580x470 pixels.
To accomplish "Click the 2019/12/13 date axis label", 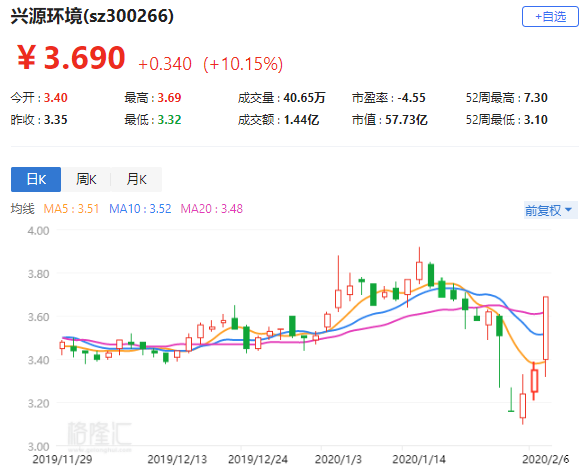I will (177, 459).
